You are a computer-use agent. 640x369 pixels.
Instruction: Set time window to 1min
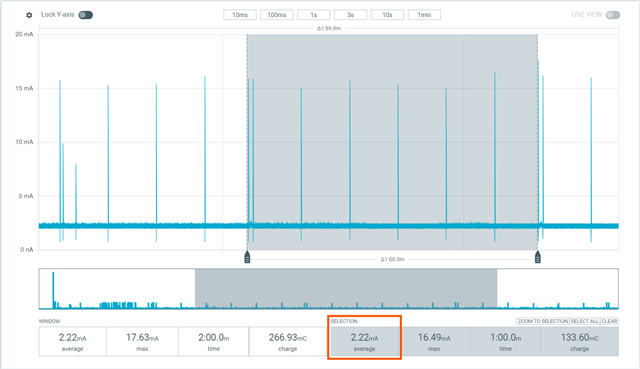(424, 15)
